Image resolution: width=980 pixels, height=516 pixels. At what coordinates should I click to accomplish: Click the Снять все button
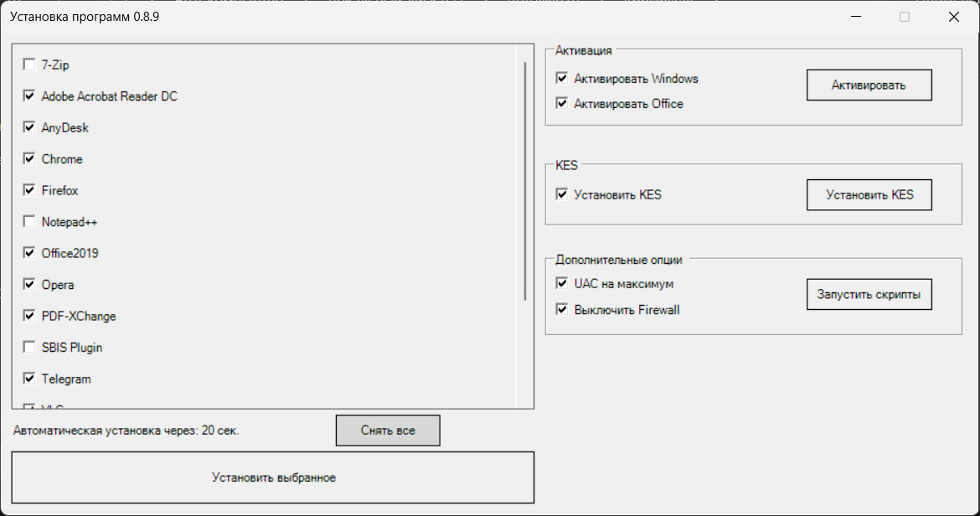coord(388,431)
